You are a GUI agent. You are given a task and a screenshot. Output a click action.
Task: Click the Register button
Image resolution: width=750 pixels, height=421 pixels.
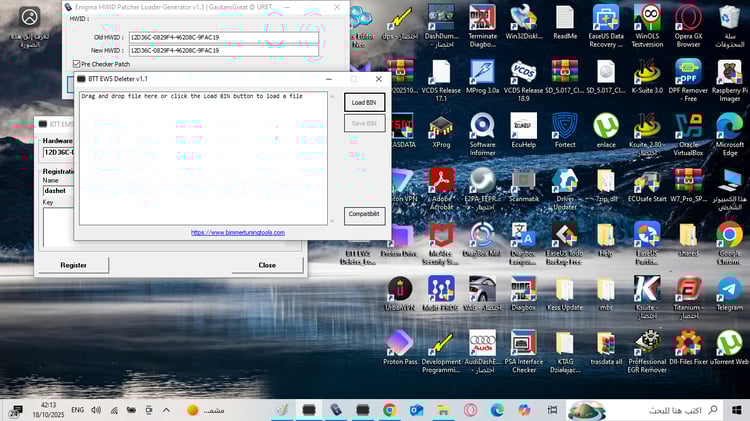click(x=73, y=265)
